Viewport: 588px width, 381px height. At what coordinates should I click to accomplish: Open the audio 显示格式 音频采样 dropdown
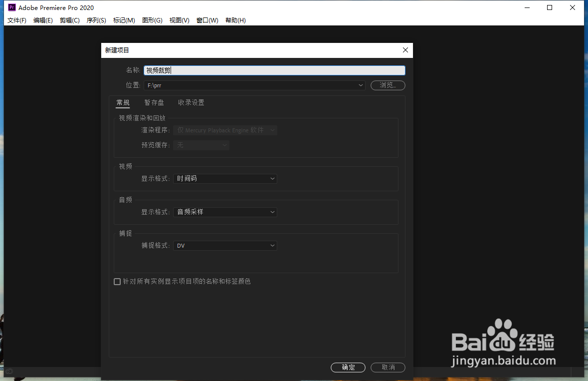(225, 212)
